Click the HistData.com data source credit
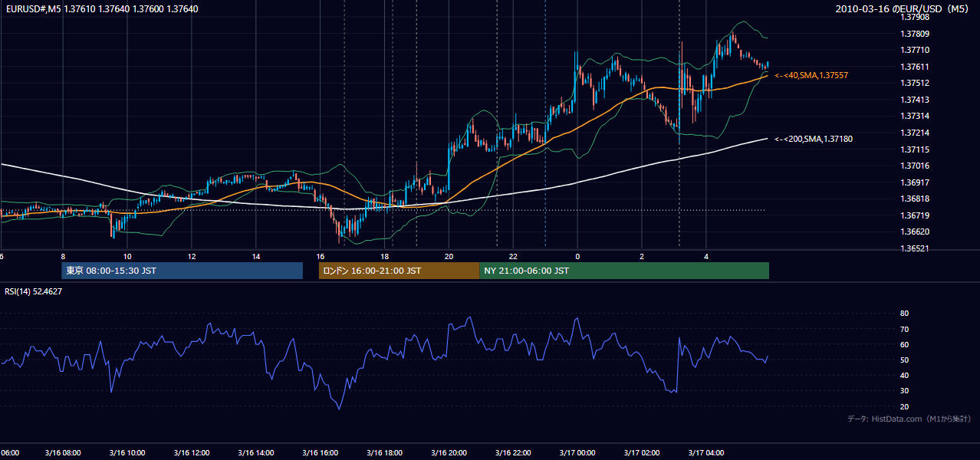This screenshot has height=460, width=980. (909, 419)
